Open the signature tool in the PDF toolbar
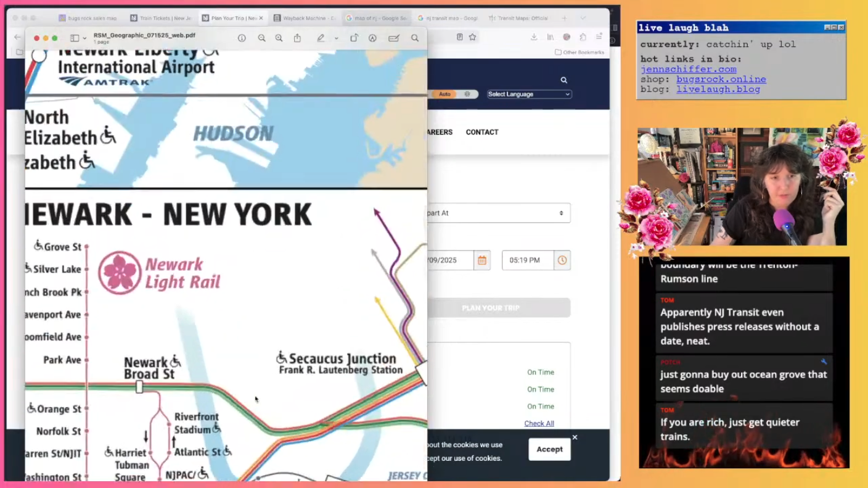The image size is (868, 488). pos(393,38)
